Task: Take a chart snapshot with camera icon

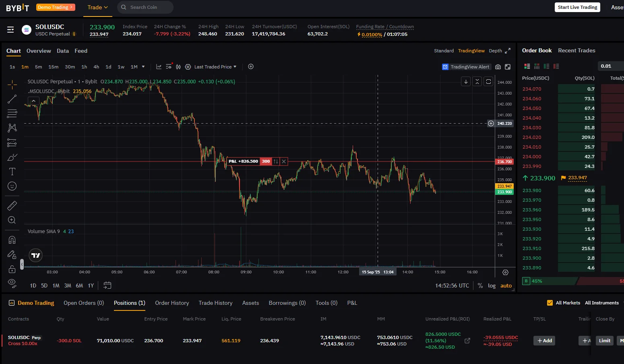Action: click(498, 67)
